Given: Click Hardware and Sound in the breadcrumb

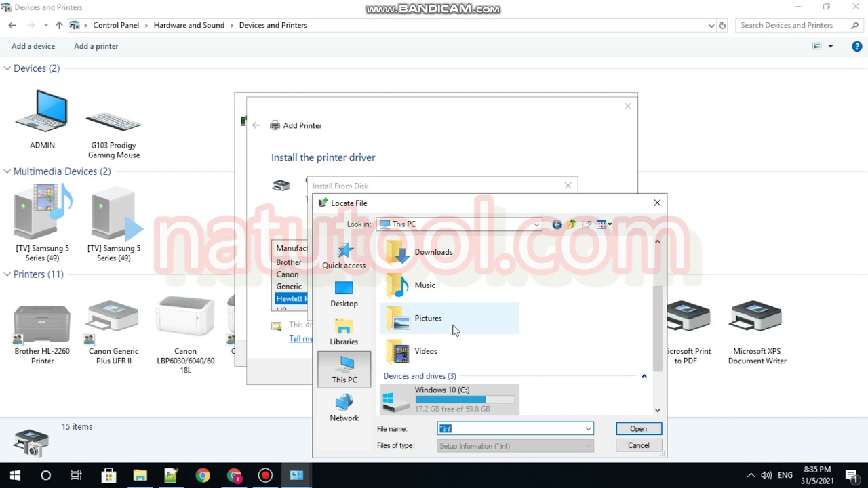Looking at the screenshot, I should pyautogui.click(x=189, y=25).
